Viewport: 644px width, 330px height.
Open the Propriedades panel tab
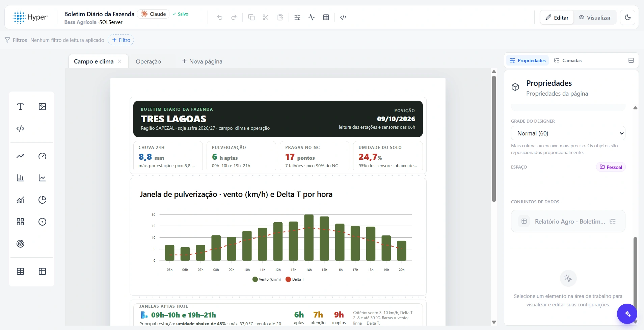(x=528, y=60)
